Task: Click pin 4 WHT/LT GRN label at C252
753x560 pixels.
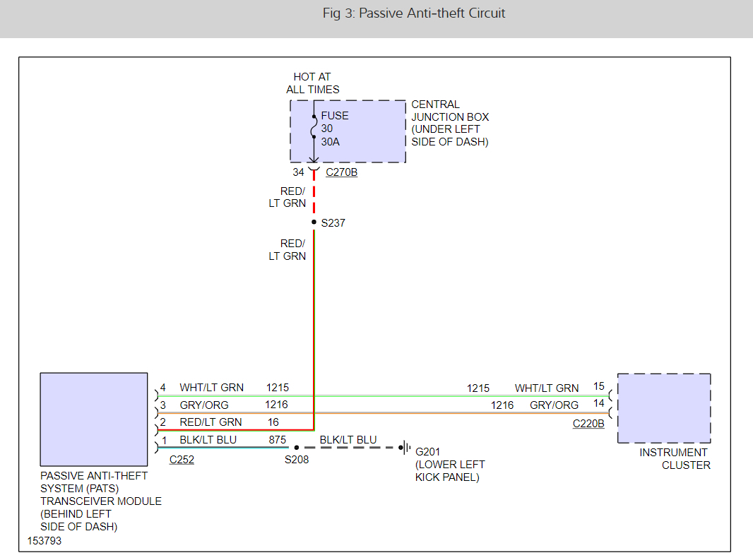Action: point(211,388)
